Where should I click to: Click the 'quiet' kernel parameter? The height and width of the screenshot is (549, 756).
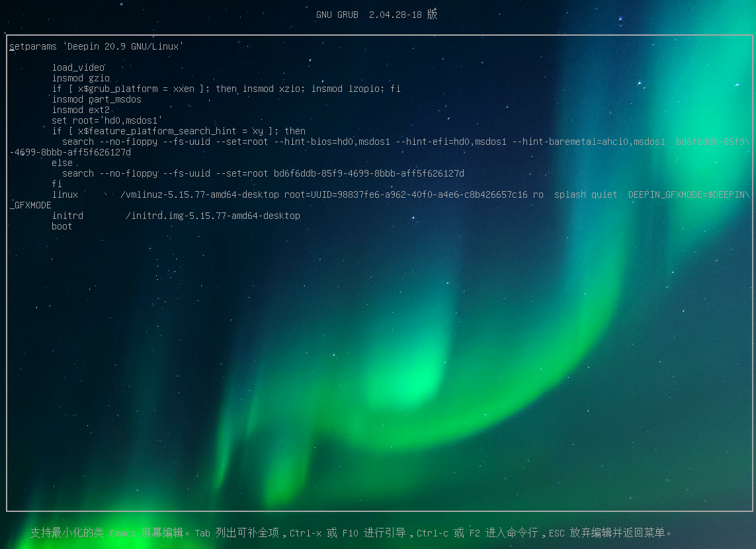(x=604, y=195)
